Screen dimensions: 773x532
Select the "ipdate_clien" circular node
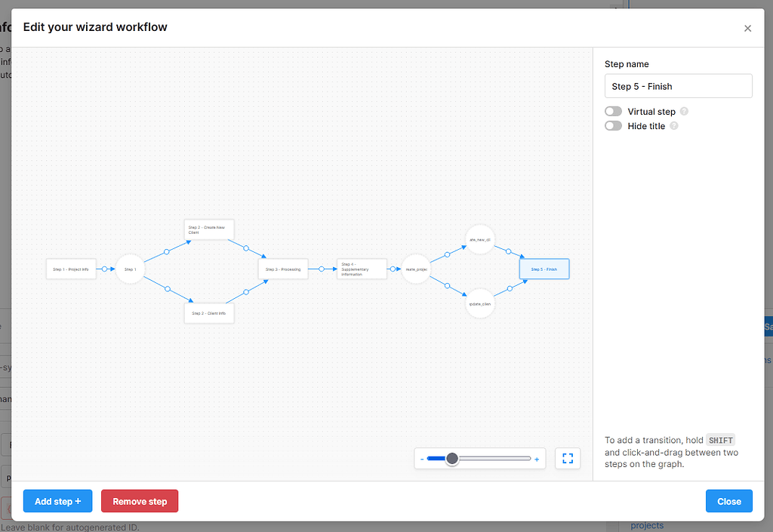480,304
